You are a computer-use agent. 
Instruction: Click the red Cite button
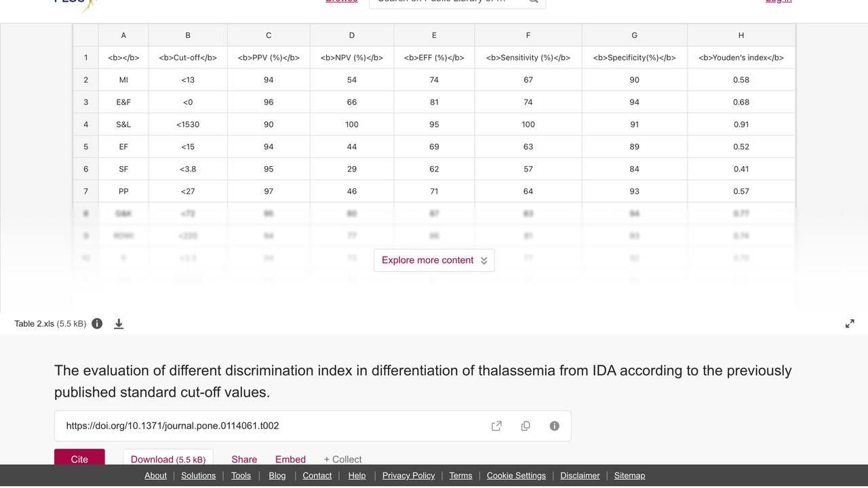click(x=79, y=457)
